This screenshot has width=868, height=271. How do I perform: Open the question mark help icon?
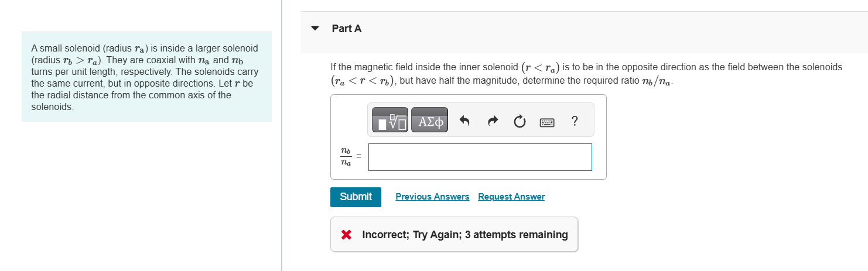pyautogui.click(x=574, y=121)
